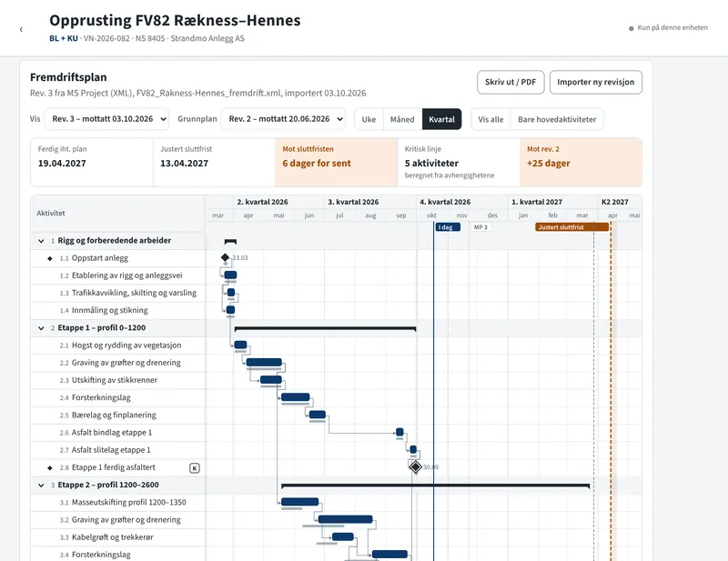
Task: Click the Justert sluttfrist orange marker
Action: click(571, 227)
